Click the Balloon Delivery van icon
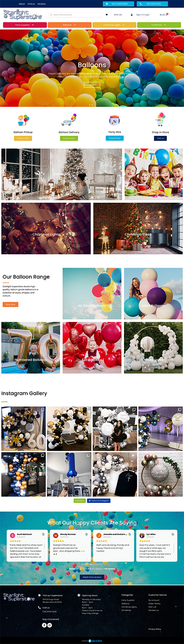The width and height of the screenshot is (184, 644). [69, 120]
